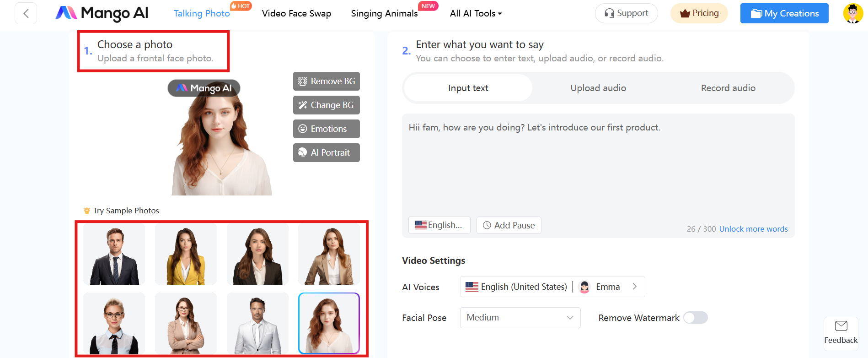Select sample photo of woman with crossed arms
Screen dimensions: 868x358
(186, 324)
